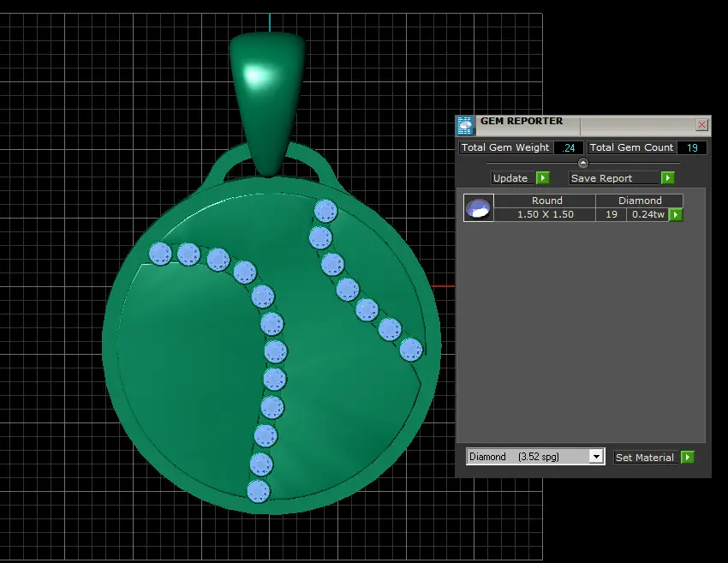728x563 pixels.
Task: Click the green arrow next to Save Report
Action: pos(668,178)
